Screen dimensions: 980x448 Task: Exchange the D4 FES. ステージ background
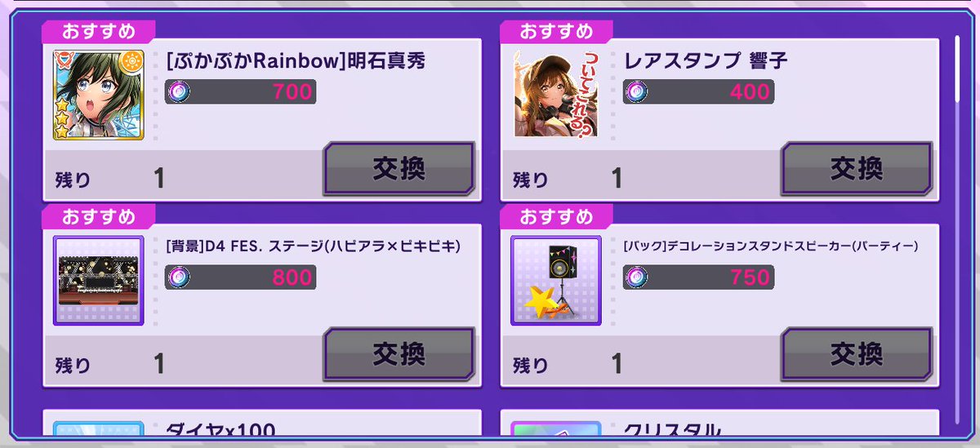pos(399,355)
